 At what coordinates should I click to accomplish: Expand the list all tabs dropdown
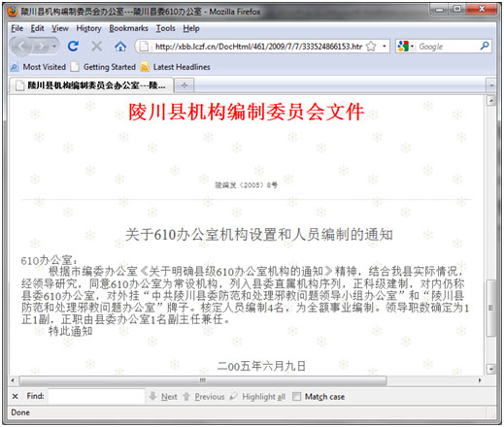[491, 85]
